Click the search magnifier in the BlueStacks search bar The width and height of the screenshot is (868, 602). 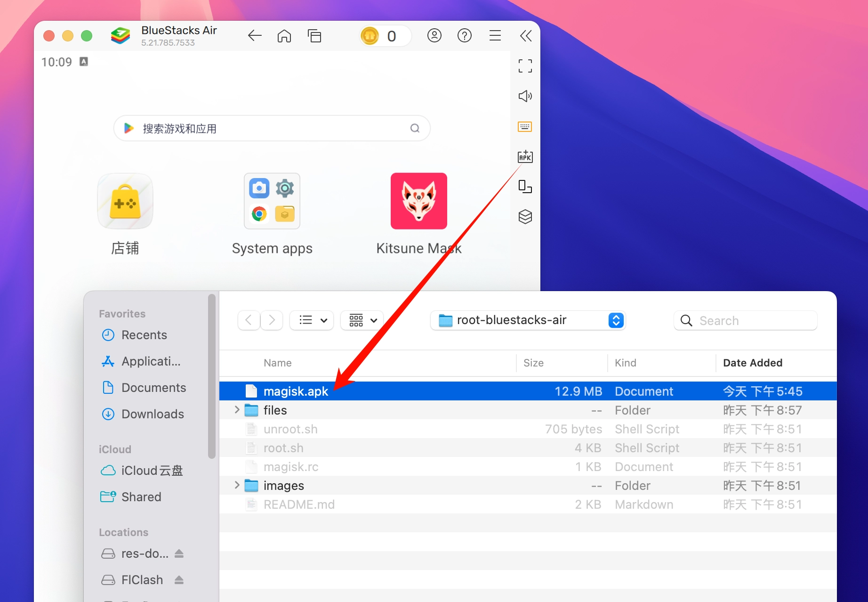pos(415,128)
